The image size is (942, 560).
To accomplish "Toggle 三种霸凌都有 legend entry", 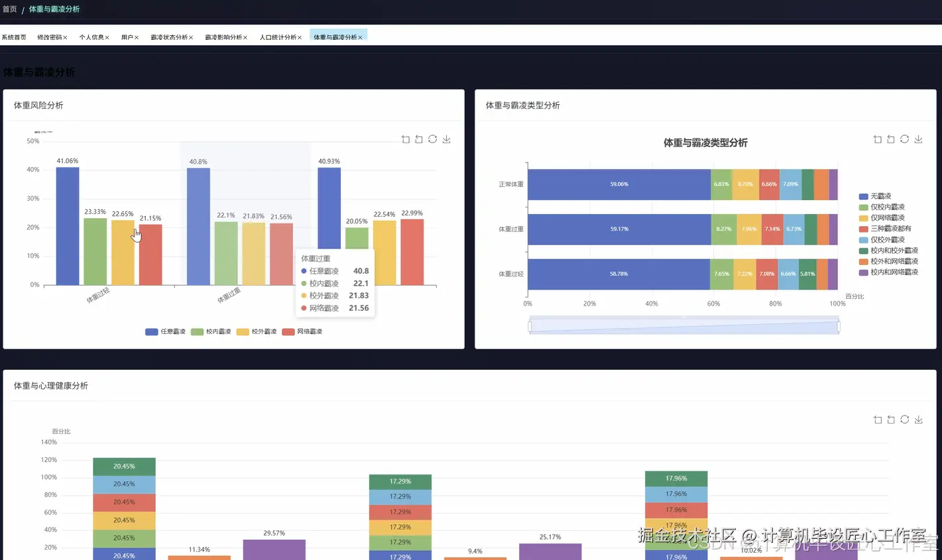I will pos(885,229).
